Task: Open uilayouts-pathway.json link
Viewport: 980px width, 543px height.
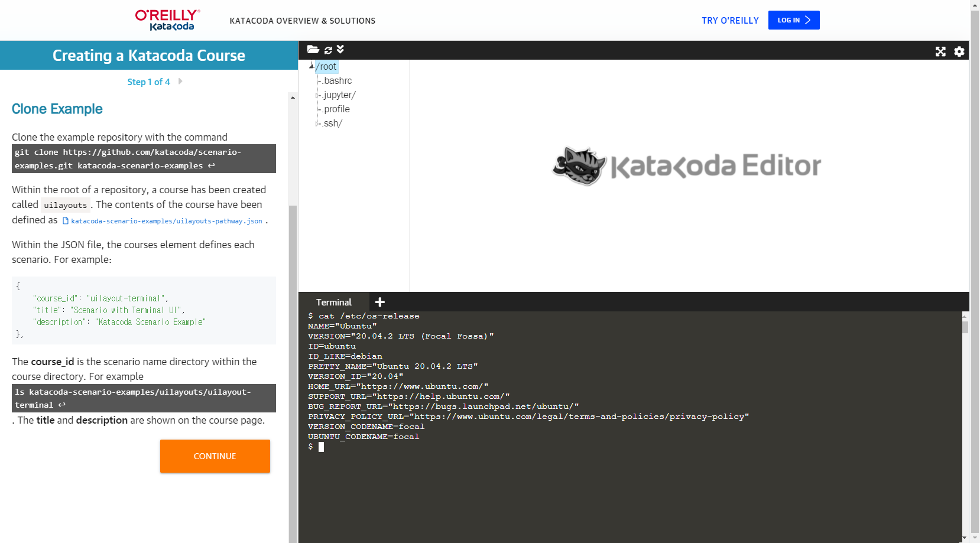Action: coord(167,221)
